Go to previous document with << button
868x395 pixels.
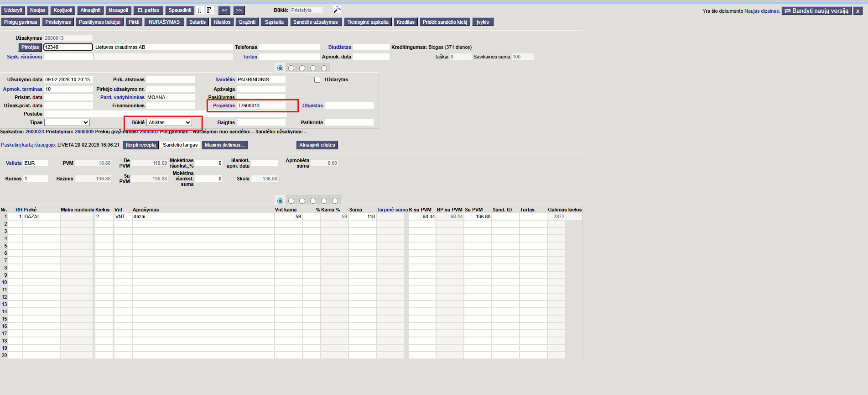[224, 10]
